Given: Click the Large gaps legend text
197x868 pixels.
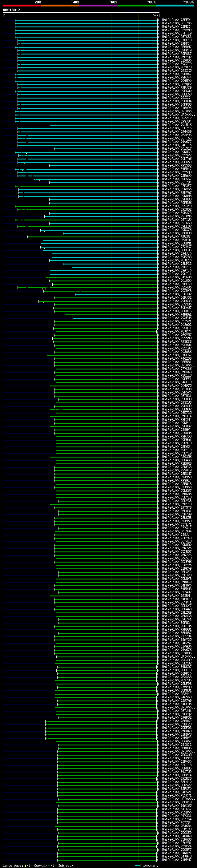Looking at the screenshot, I should 38,865.
